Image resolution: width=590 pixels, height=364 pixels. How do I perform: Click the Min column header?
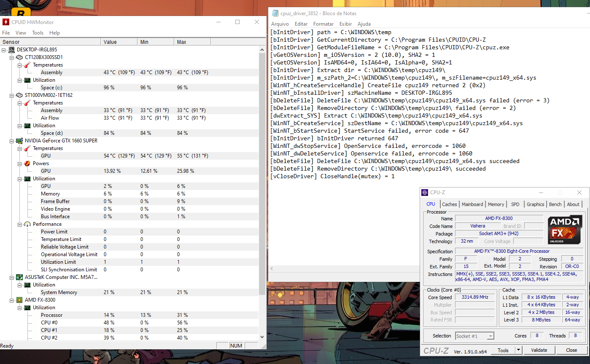[x=156, y=42]
